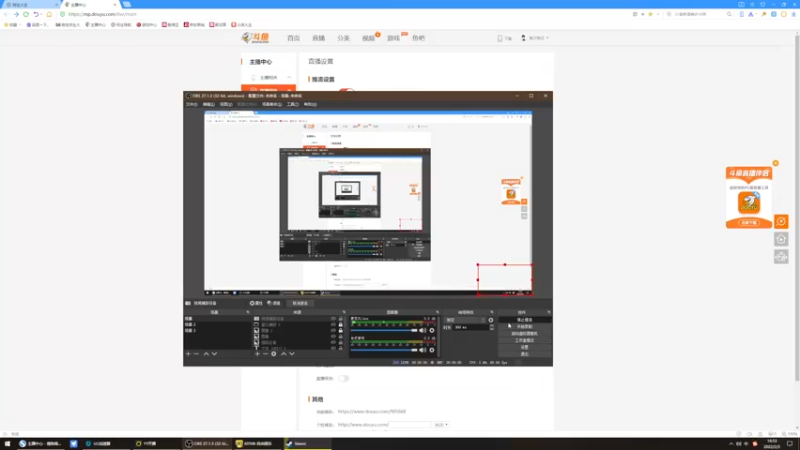Adjust the first mixer track volume slider

[384, 331]
